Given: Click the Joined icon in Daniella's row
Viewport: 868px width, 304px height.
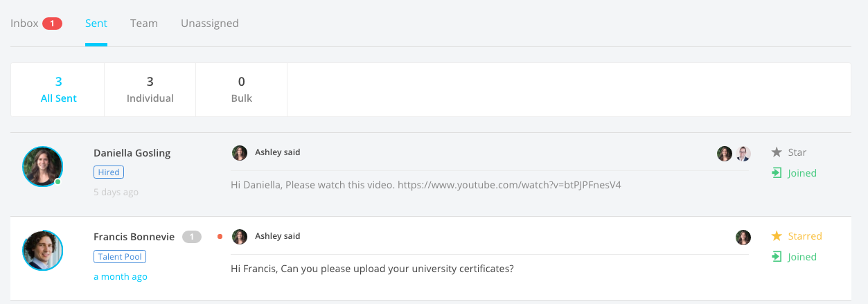Looking at the screenshot, I should pos(777,173).
